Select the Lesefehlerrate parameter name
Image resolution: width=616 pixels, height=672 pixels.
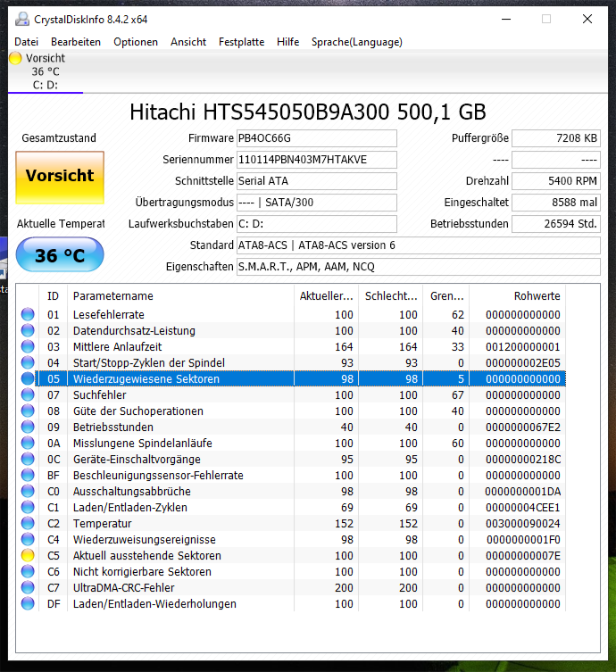[x=108, y=314]
